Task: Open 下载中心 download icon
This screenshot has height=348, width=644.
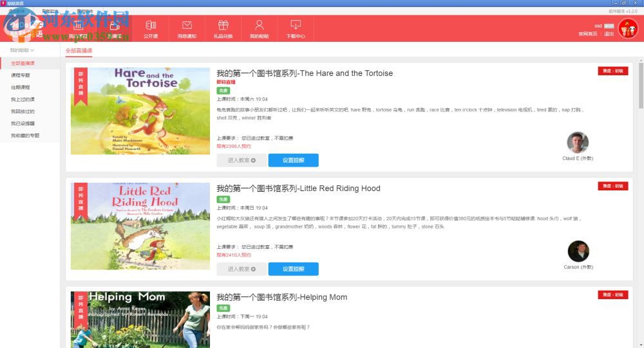Action: click(296, 26)
